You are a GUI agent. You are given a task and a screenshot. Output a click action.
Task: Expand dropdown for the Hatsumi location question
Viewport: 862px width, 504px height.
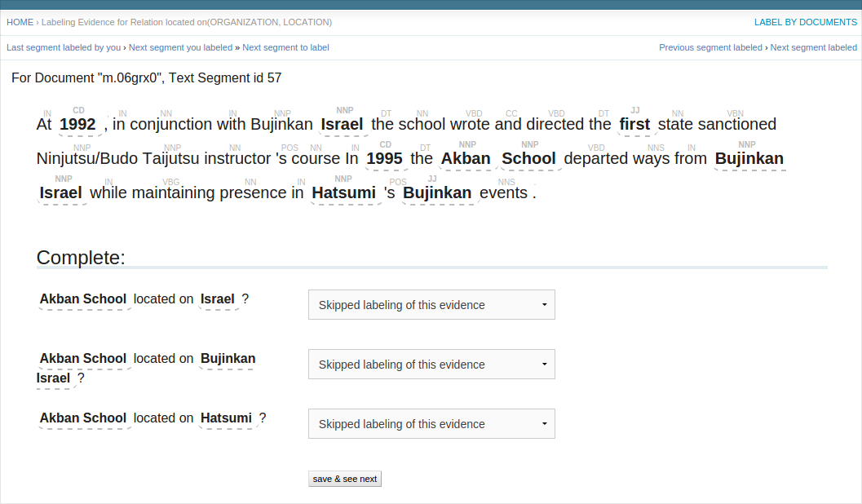[x=431, y=424]
